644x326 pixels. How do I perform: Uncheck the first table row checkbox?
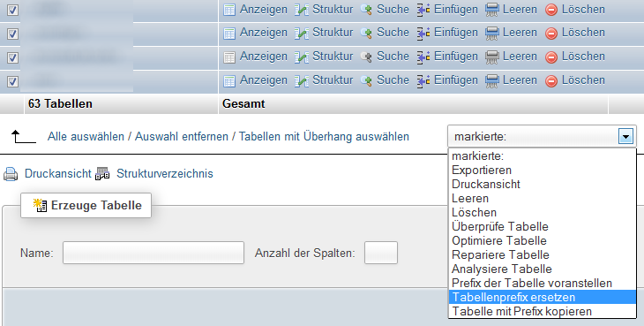pos(12,11)
